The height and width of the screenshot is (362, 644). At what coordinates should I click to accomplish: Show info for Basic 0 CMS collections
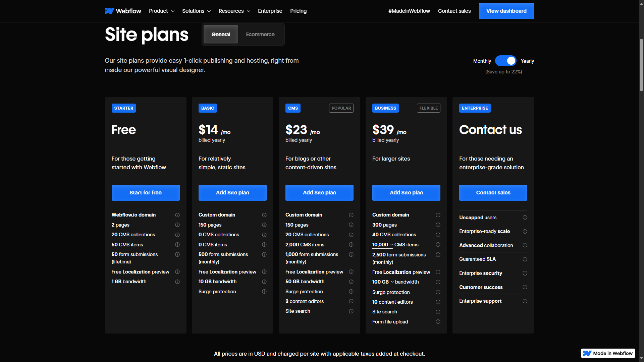(264, 235)
